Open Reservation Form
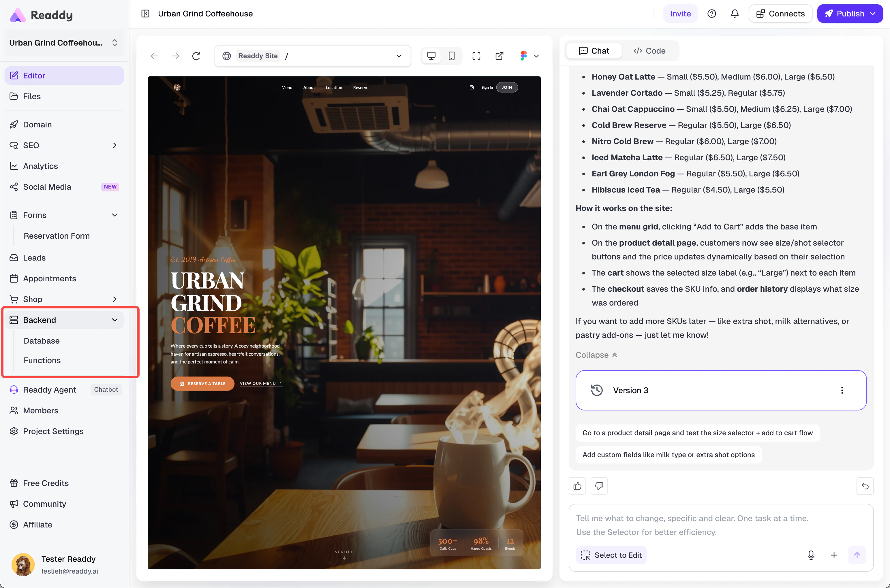 [57, 236]
